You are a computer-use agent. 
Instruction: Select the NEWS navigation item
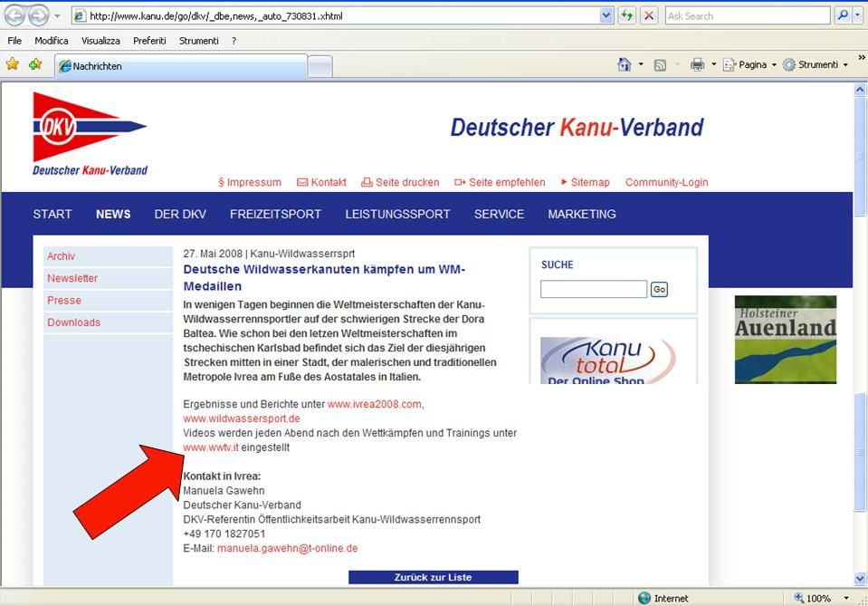click(113, 215)
